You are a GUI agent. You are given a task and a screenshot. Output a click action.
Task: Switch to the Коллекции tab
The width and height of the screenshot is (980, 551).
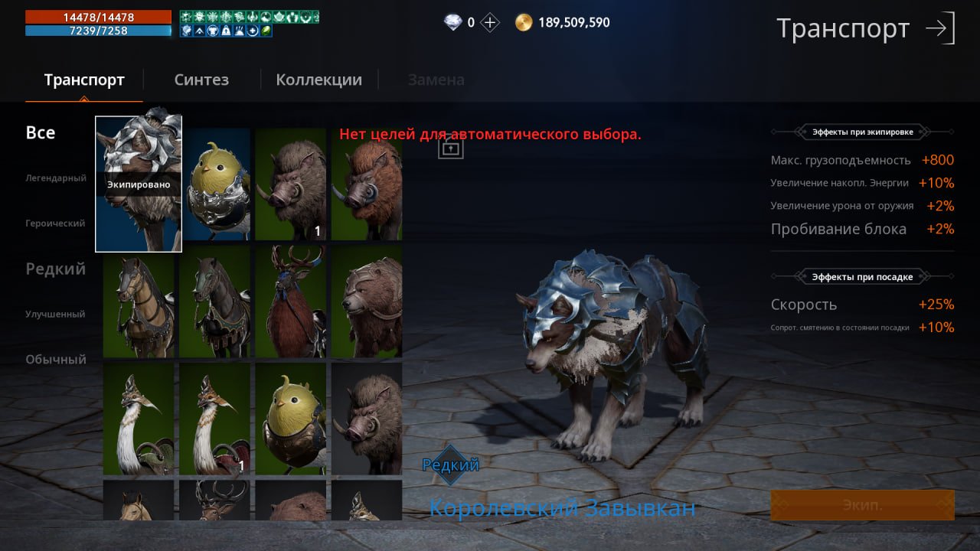click(x=318, y=80)
